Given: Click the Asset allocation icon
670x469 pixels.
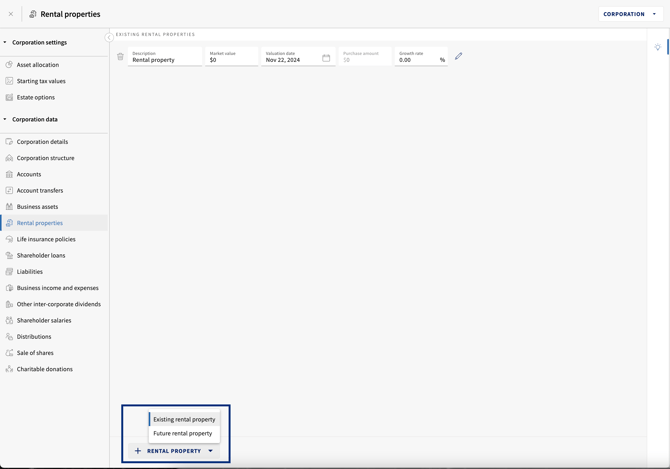Looking at the screenshot, I should click(9, 65).
